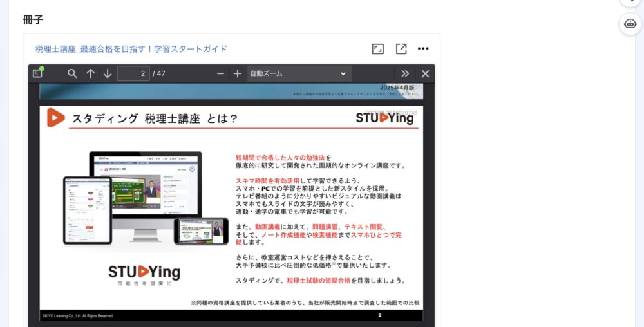Click the STUDYing 可能性を現実に logo
644x327 pixels.
[x=144, y=275]
